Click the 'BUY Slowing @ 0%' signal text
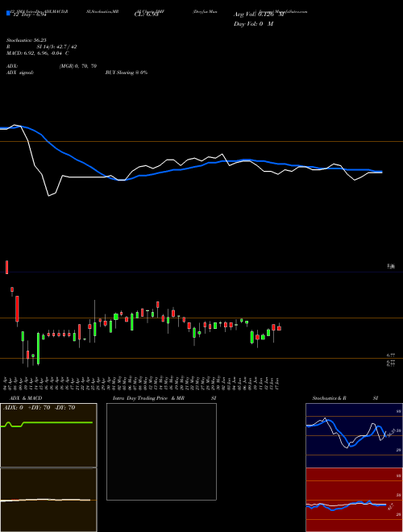403x532 pixels. (x=127, y=73)
